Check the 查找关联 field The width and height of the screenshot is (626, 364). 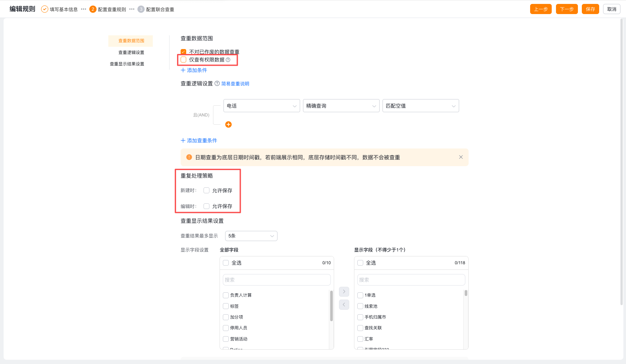pyautogui.click(x=360, y=328)
